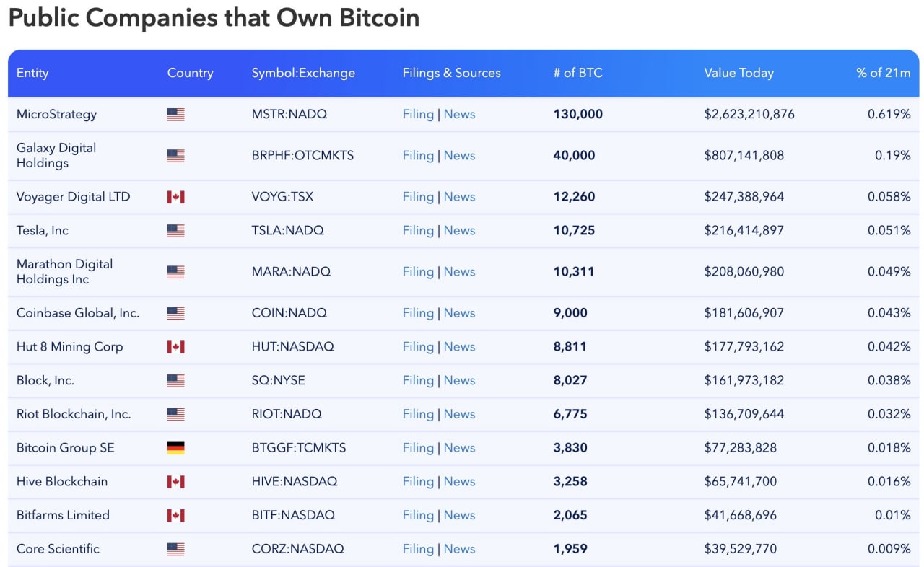The image size is (924, 567).
Task: Click the Entity column header
Action: pyautogui.click(x=32, y=73)
